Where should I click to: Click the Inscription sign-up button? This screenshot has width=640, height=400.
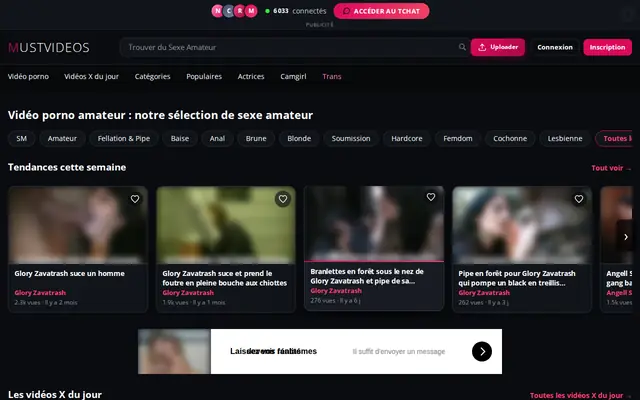coord(607,47)
